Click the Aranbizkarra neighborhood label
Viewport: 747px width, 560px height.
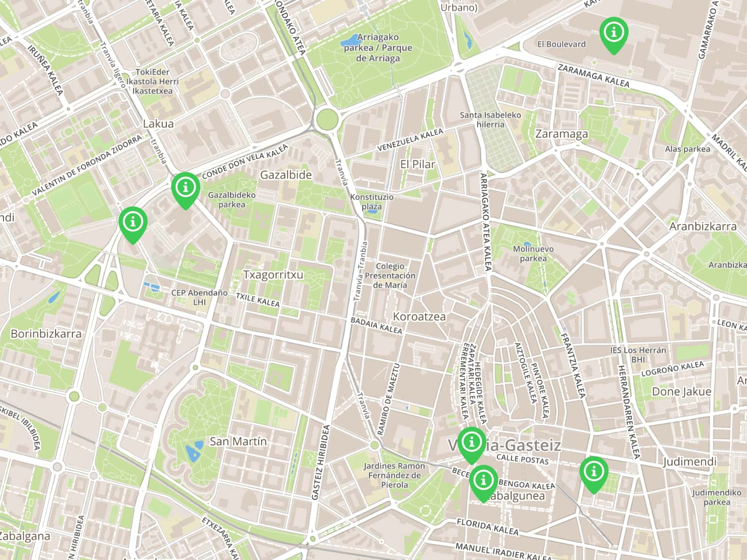click(x=703, y=227)
